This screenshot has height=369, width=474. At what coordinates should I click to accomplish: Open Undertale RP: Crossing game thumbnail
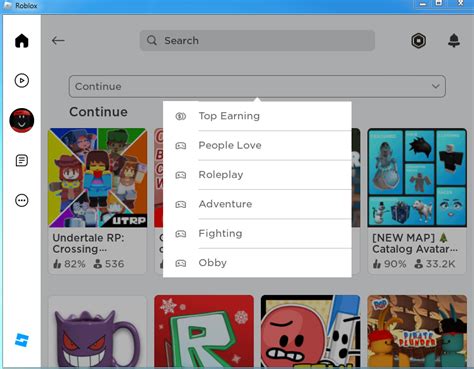(97, 178)
